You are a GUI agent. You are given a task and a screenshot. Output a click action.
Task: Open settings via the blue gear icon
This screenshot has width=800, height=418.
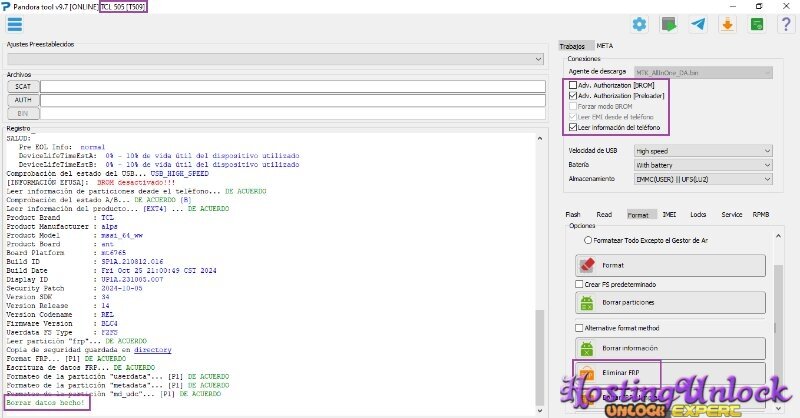tap(639, 24)
